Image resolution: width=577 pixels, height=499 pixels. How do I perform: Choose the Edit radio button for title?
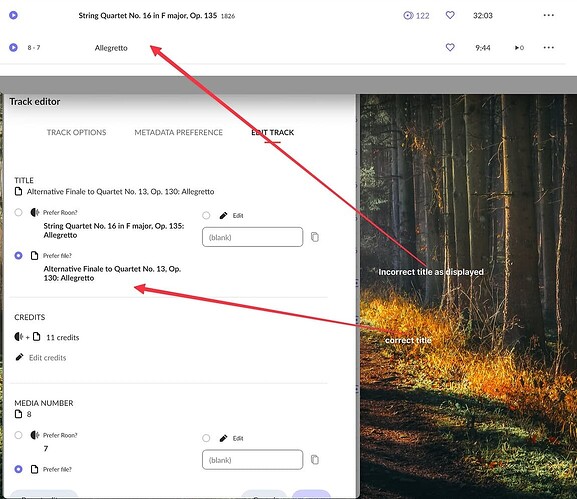[x=206, y=215]
